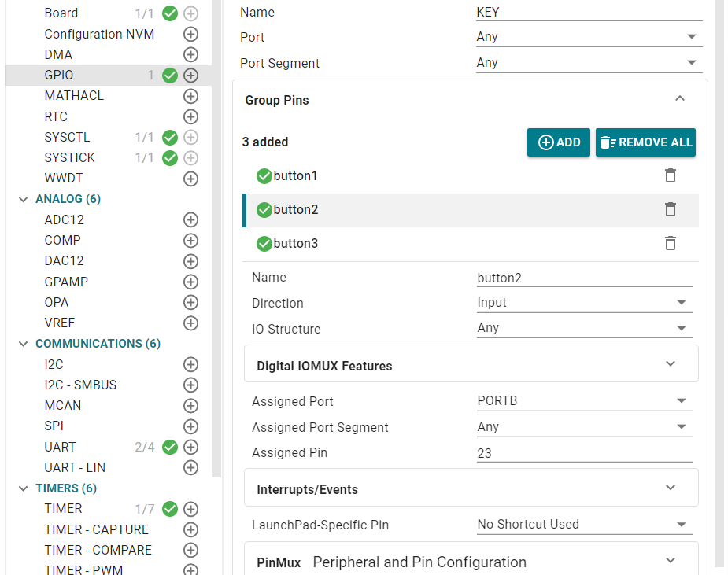
Task: Open the UART module
Action: [x=60, y=447]
